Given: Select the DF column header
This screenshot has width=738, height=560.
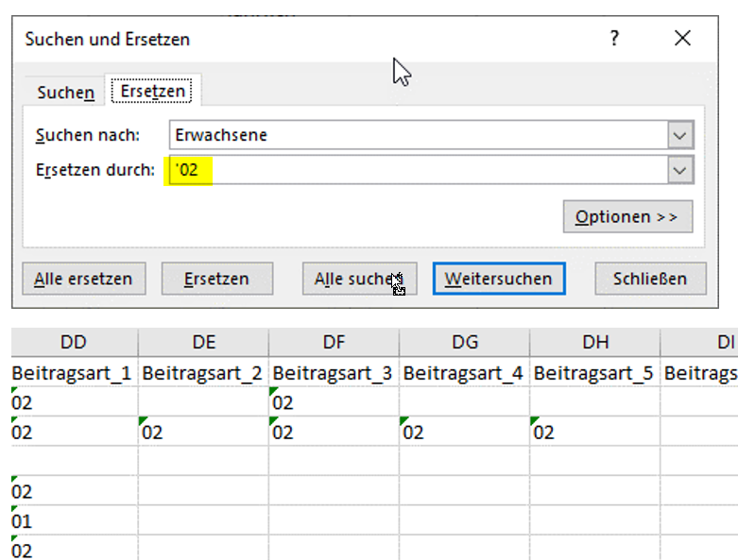Looking at the screenshot, I should point(334,342).
